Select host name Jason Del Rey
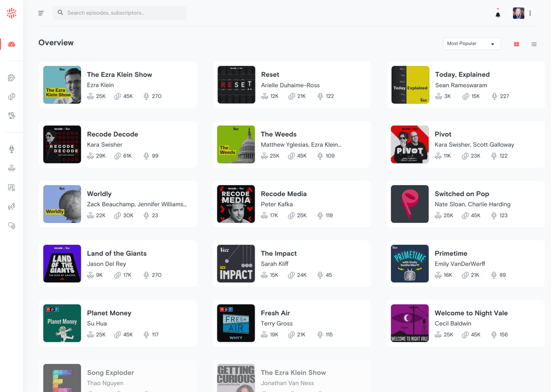551x392 pixels. tap(107, 264)
